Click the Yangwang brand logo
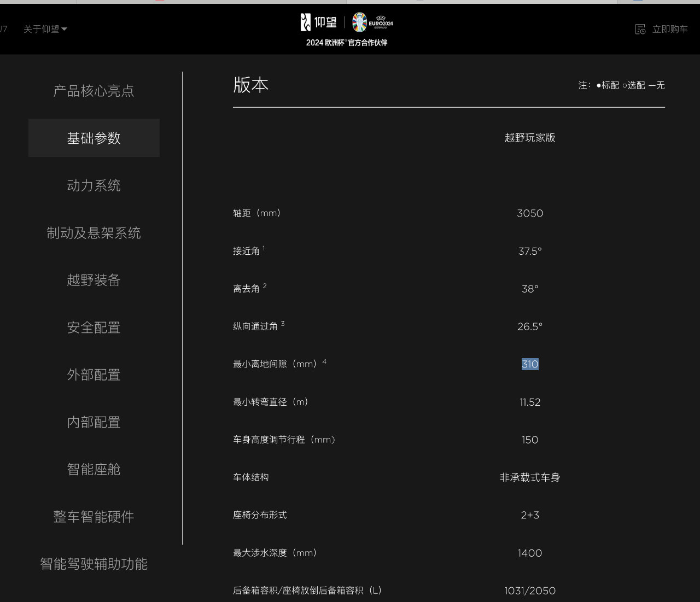The width and height of the screenshot is (700, 602). click(x=319, y=22)
